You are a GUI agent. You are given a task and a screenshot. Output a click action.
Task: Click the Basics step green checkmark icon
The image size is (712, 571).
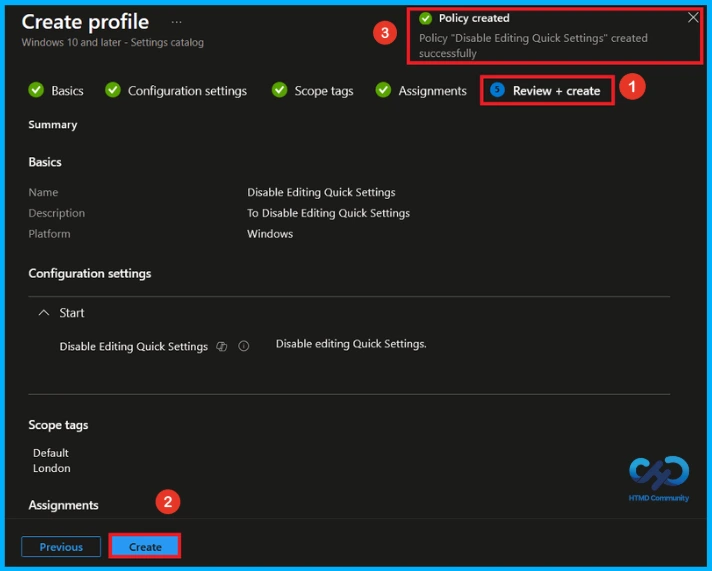(x=36, y=90)
